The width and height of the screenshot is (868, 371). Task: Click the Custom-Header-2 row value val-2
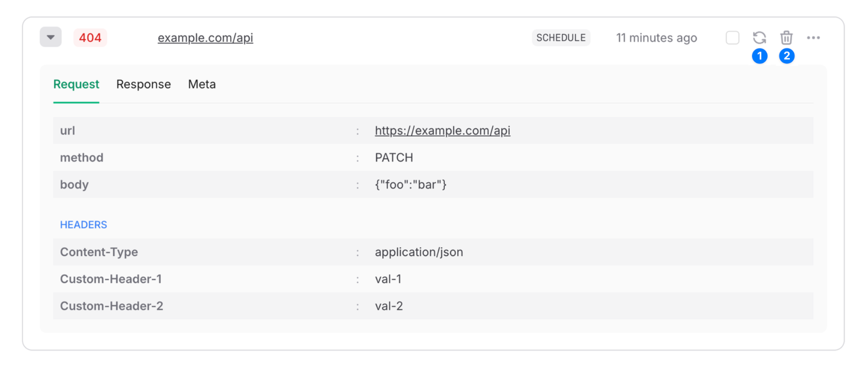[x=389, y=306]
